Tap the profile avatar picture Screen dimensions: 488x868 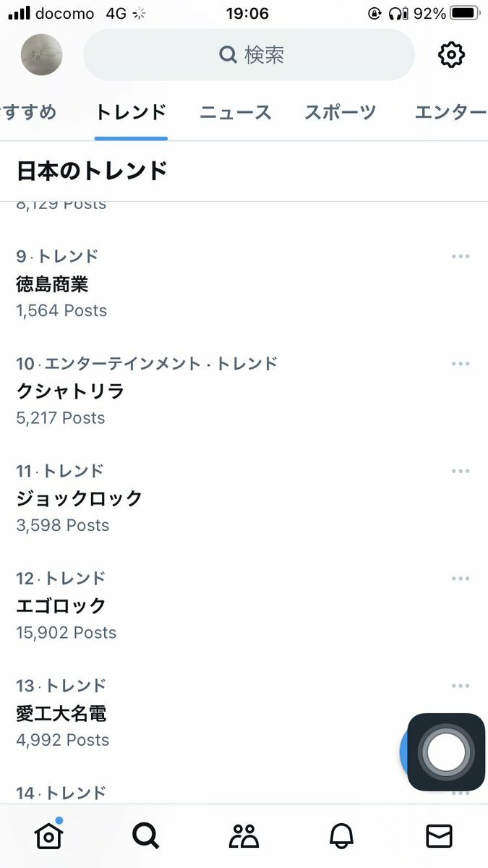[x=41, y=55]
